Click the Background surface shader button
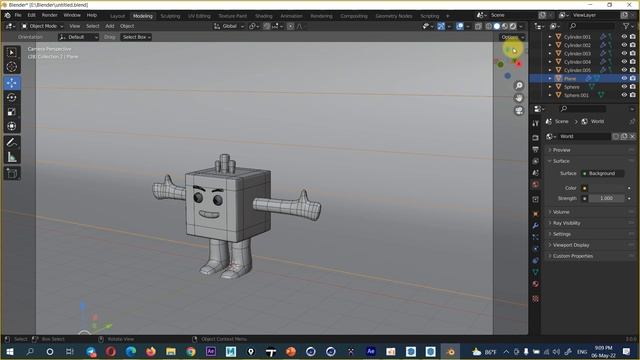The width and height of the screenshot is (640, 360). [x=602, y=173]
